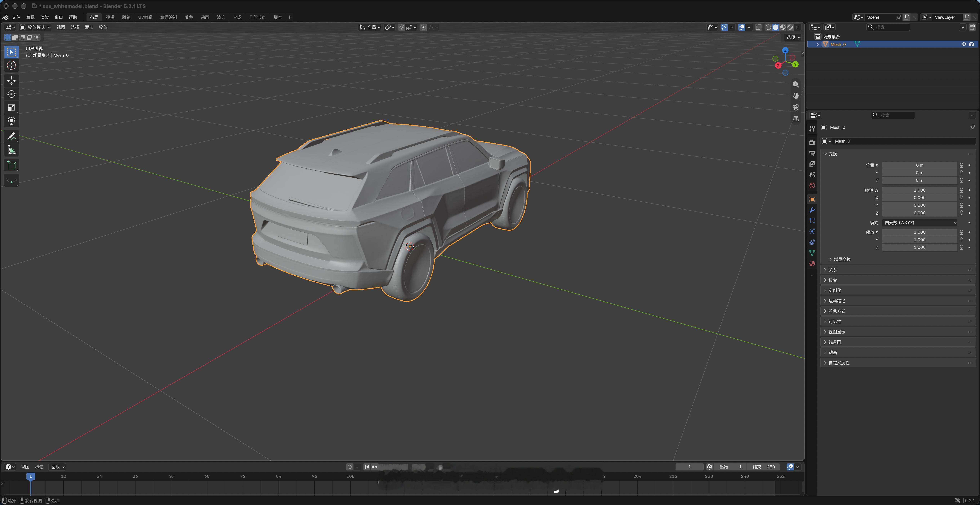
Task: Select the combined Transform tool
Action: tap(11, 121)
